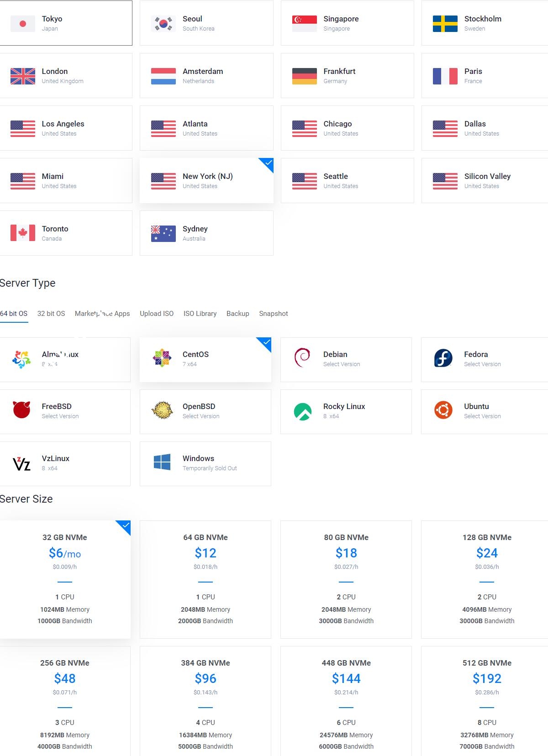The height and width of the screenshot is (756, 548).
Task: Click the $0.009/h hourly price text
Action: pyautogui.click(x=65, y=567)
